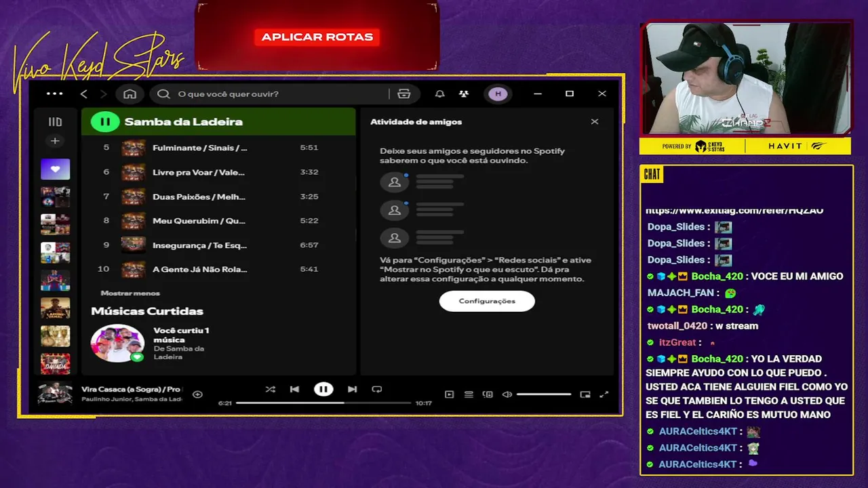The height and width of the screenshot is (488, 868).
Task: Open the now-playing album cover thumbnail
Action: point(55,394)
